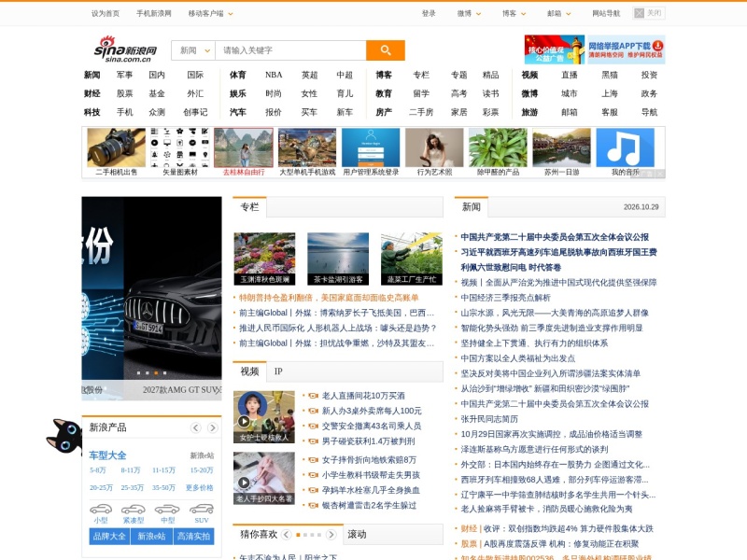Click the 请输入关键字 search field
Image resolution: width=747 pixels, height=560 pixels.
[290, 50]
